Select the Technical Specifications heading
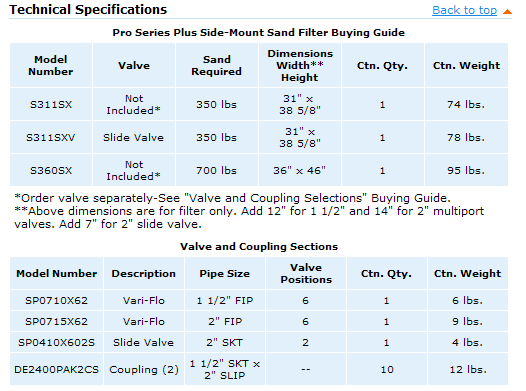The width and height of the screenshot is (526, 391). coord(88,9)
